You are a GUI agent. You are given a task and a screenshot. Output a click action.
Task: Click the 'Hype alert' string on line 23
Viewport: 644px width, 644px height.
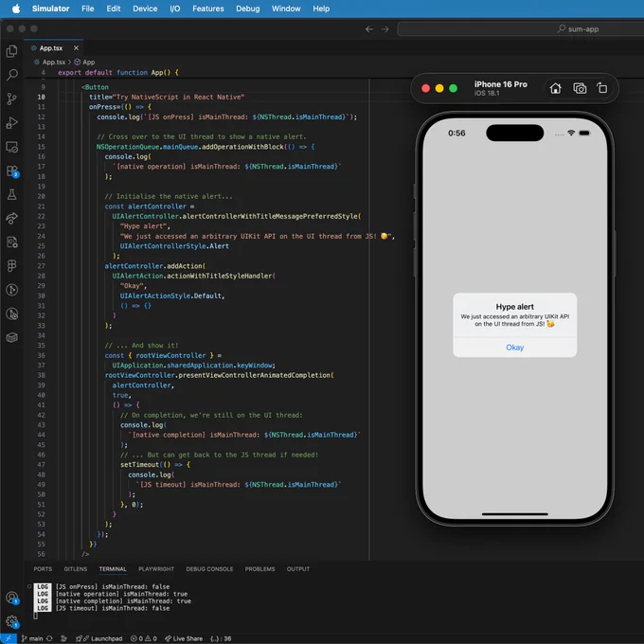[x=144, y=226]
